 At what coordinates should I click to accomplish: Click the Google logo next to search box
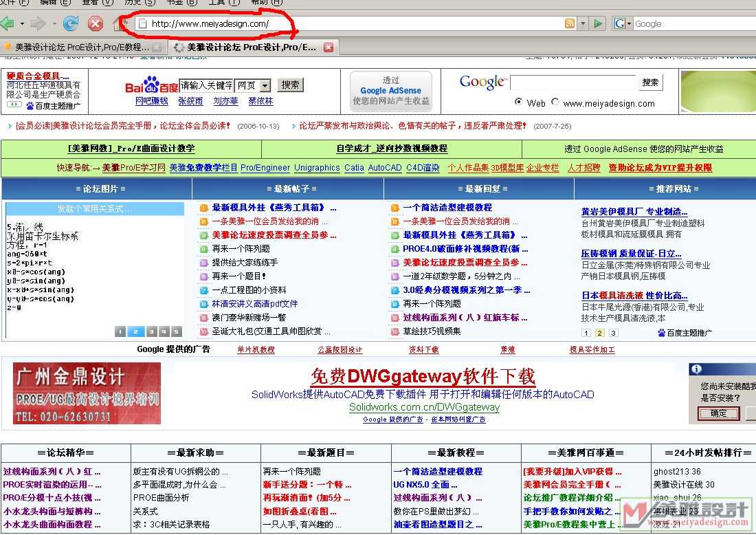[x=482, y=82]
